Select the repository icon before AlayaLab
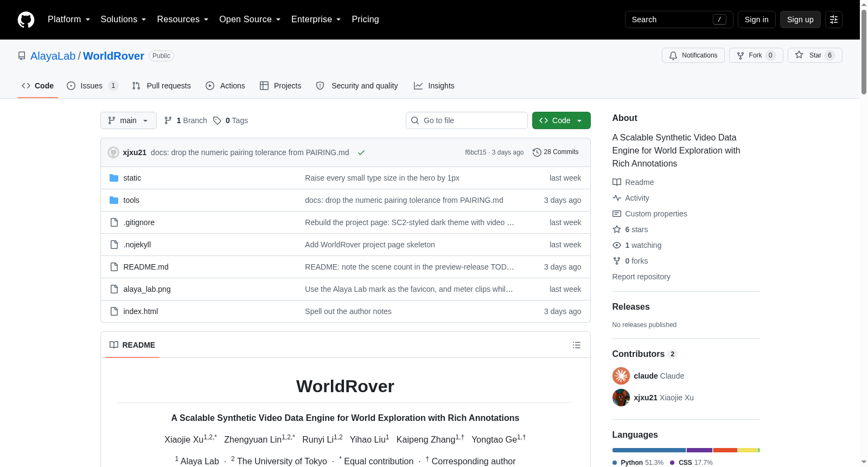Screen dimensions: 868x467 click(22, 56)
